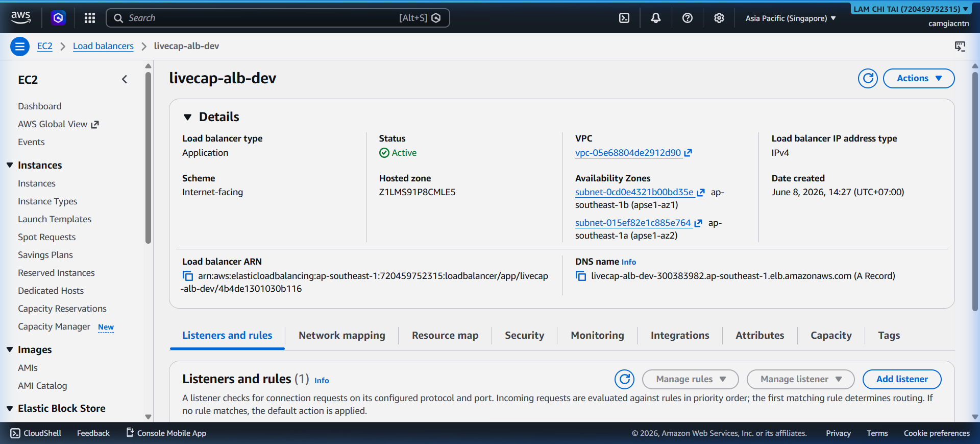Click the Amazon Q icon inside search box
This screenshot has height=444, width=980.
436,18
